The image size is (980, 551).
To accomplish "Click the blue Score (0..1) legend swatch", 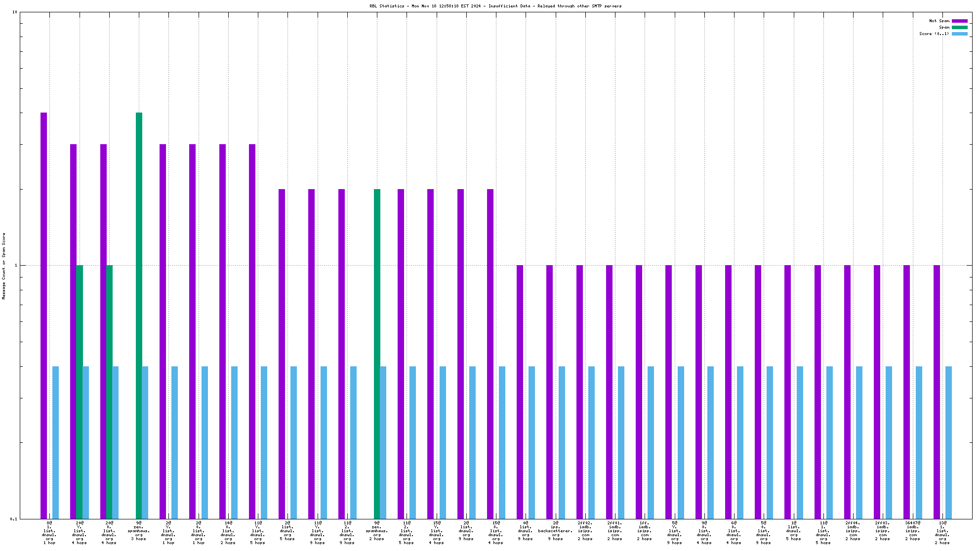I will [959, 34].
